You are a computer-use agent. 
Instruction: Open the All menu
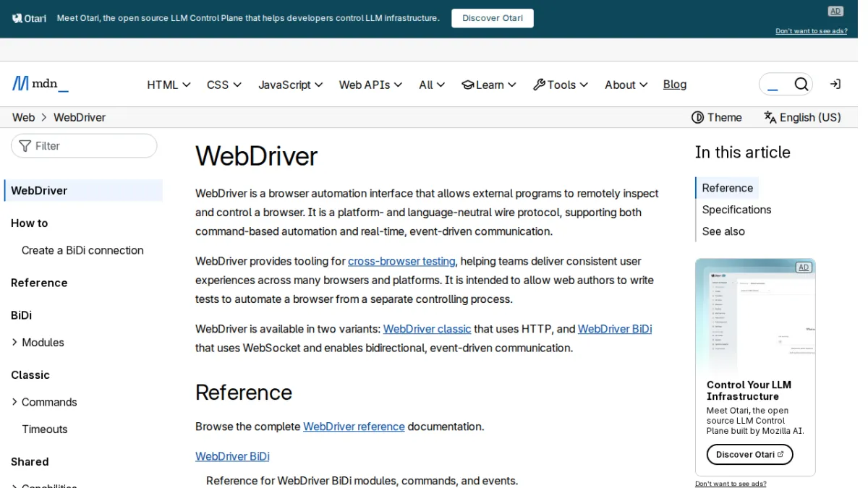[432, 85]
